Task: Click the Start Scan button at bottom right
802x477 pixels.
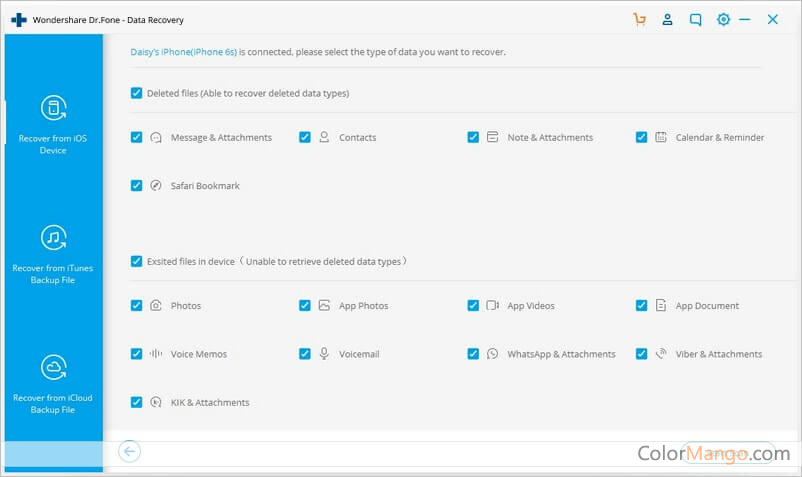Action: 727,452
